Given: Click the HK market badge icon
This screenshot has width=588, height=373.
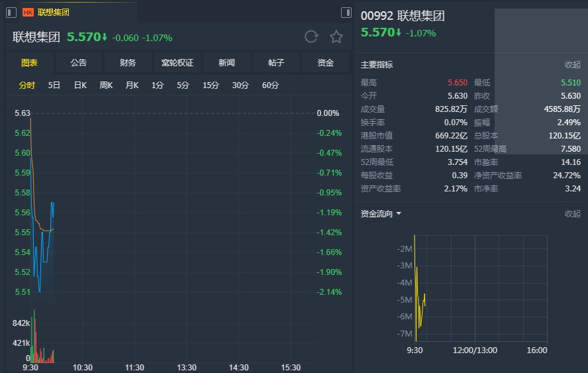Looking at the screenshot, I should 28,13.
